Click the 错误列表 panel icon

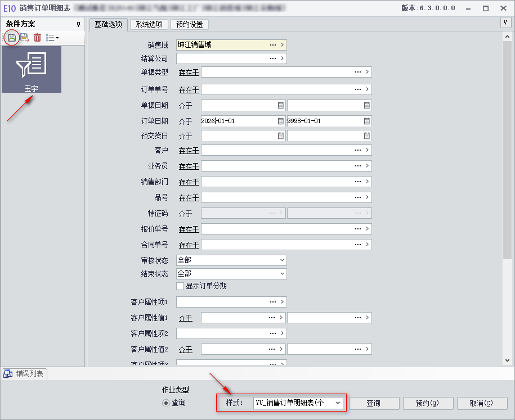(8, 373)
